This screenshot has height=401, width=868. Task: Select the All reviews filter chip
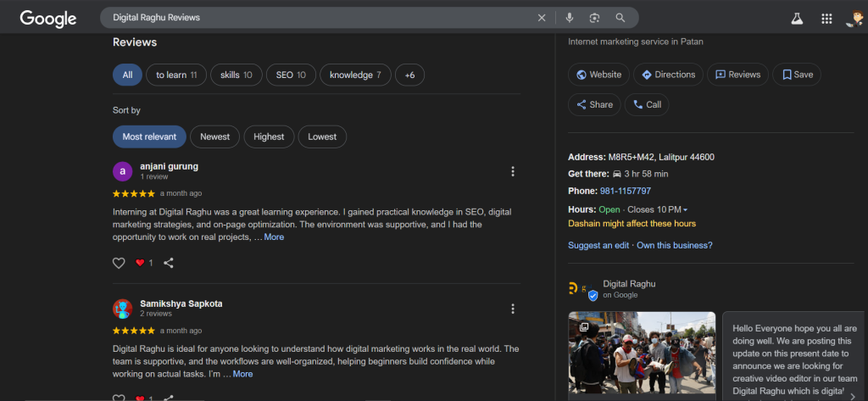tap(127, 75)
